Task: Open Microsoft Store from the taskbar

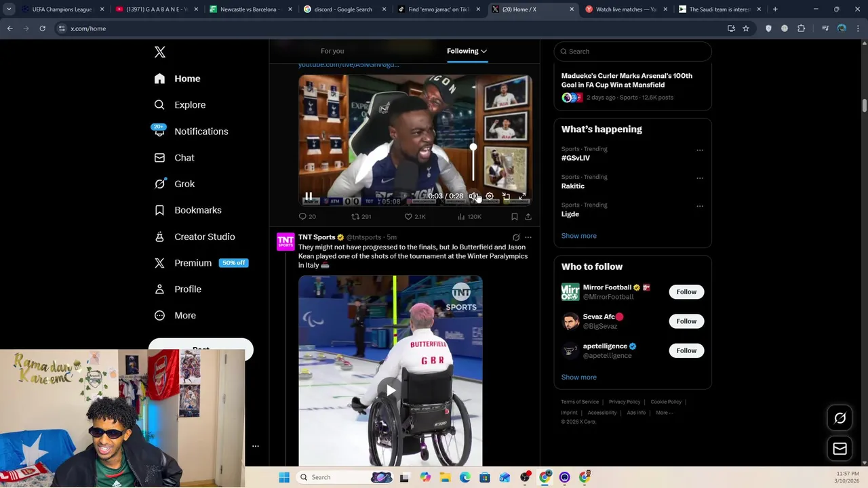Action: (485, 477)
